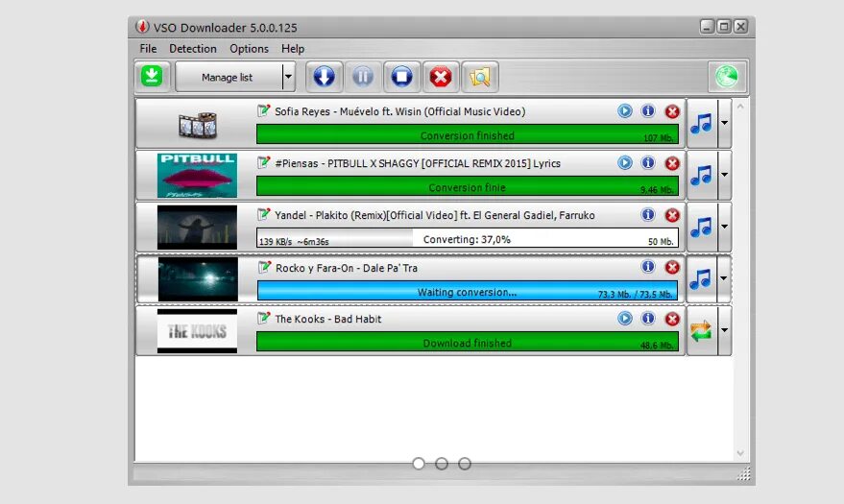The width and height of the screenshot is (844, 504).
Task: Play the #Piensas Pitbull Shaggy track
Action: 624,162
